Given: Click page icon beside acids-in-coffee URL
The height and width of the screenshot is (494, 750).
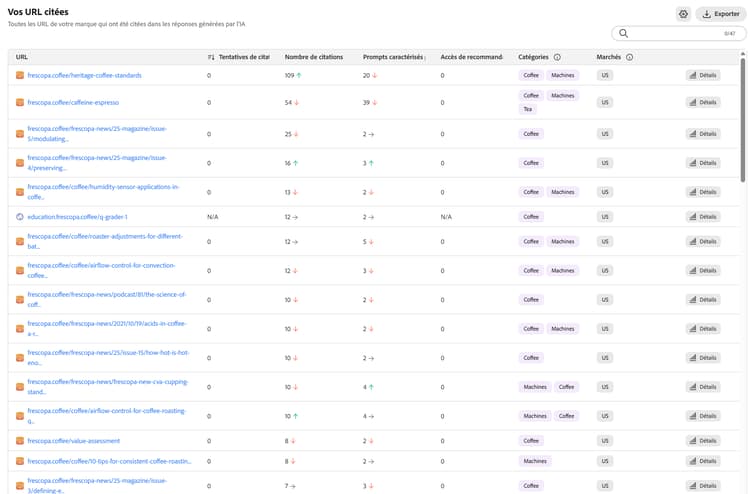Looking at the screenshot, I should click(x=20, y=329).
